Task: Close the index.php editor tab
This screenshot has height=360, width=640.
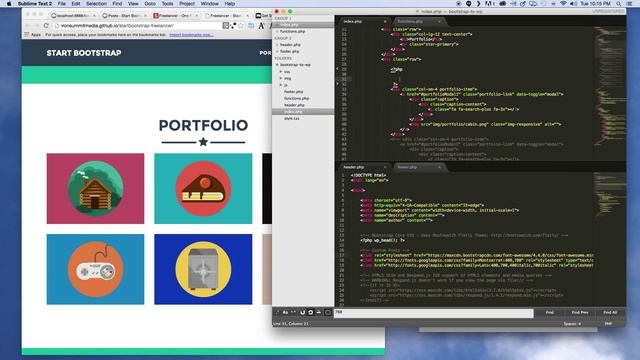Action: pyautogui.click(x=385, y=21)
